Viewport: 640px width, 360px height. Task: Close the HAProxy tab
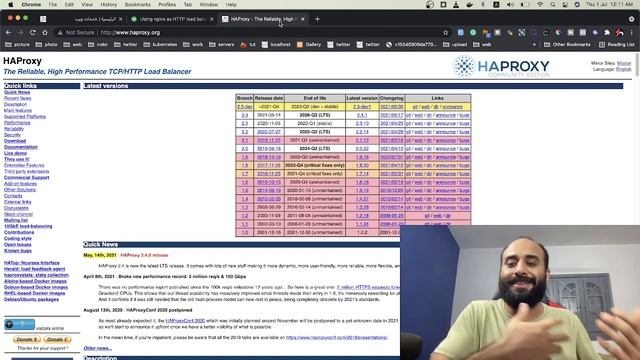click(302, 19)
